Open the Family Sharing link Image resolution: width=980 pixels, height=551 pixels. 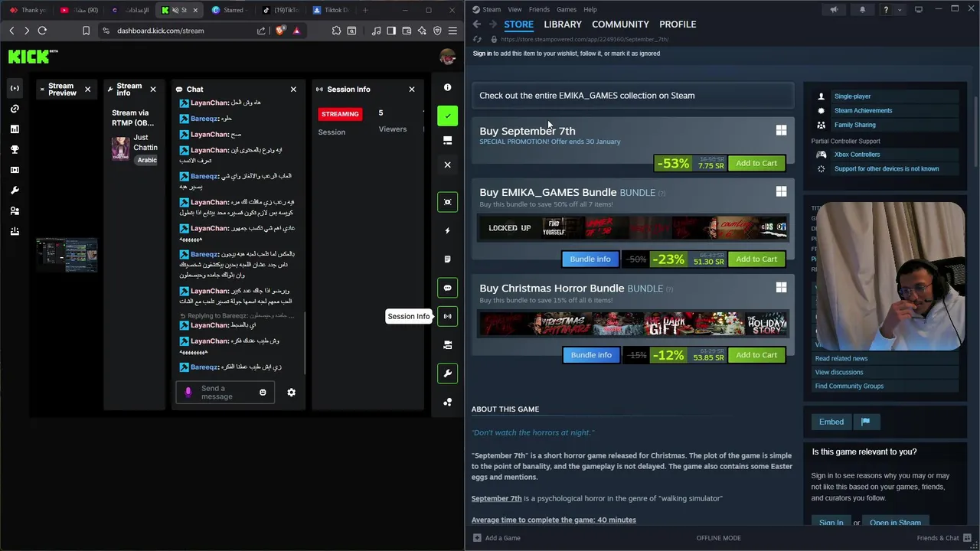(855, 125)
